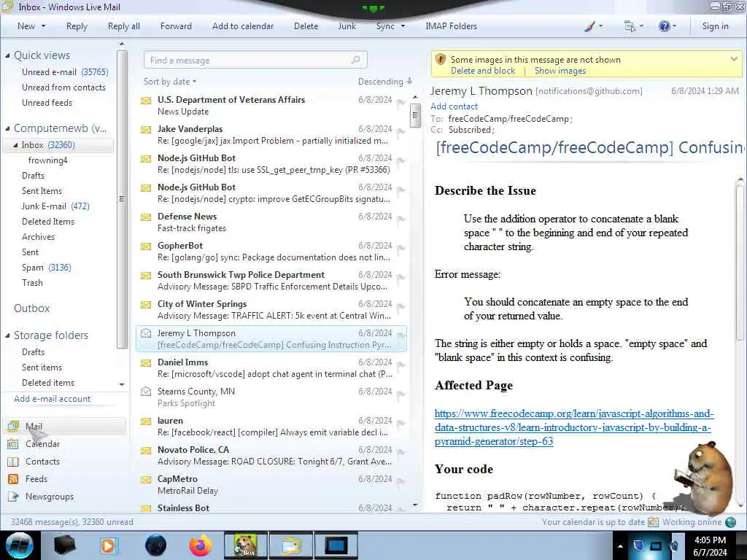The height and width of the screenshot is (560, 747).
Task: Click the hamster Bot taskbar icon
Action: pyautogui.click(x=245, y=545)
